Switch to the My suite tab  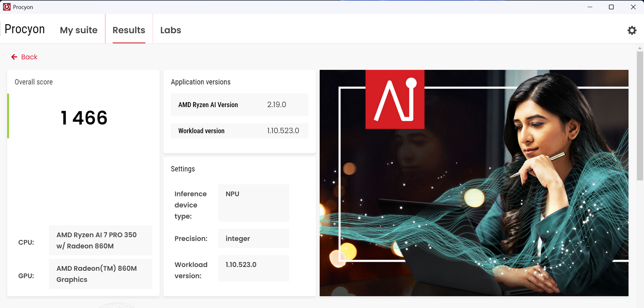click(78, 30)
